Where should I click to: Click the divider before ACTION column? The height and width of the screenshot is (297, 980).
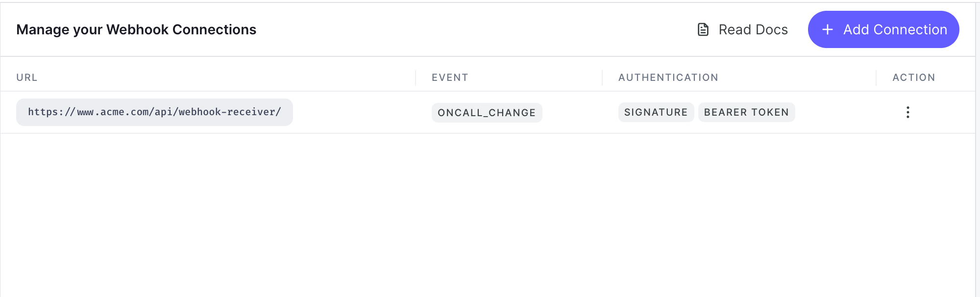click(876, 78)
